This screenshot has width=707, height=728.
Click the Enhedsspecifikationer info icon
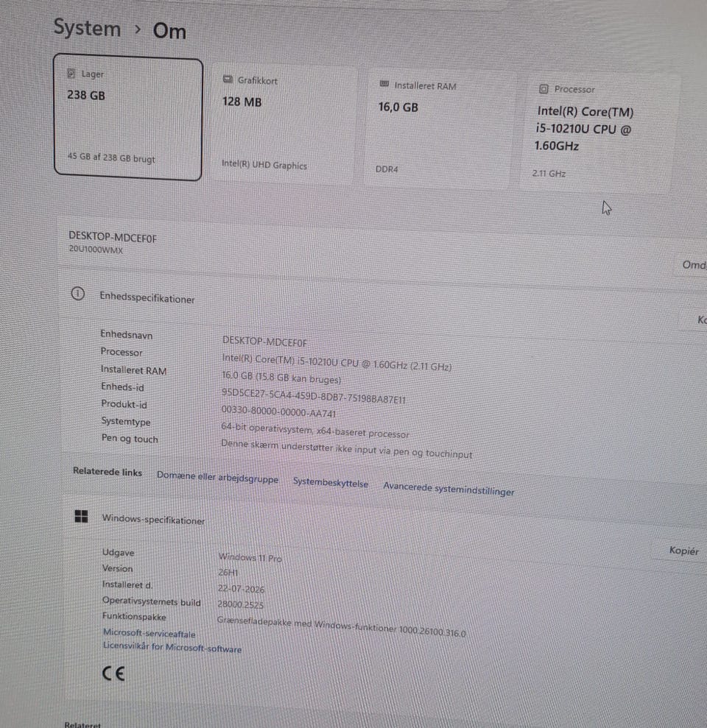(78, 294)
